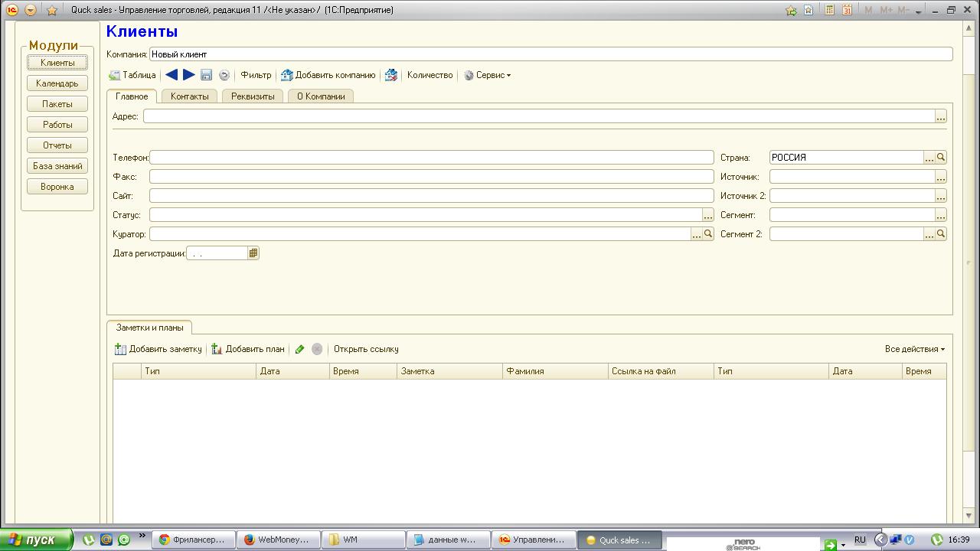Viewport: 980px width, 551px height.
Task: Open the Windows пуск start button
Action: (x=36, y=540)
